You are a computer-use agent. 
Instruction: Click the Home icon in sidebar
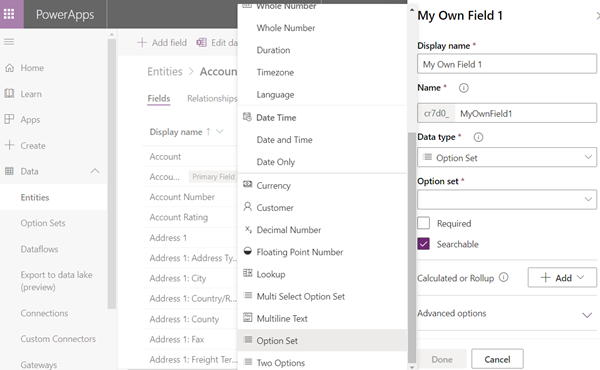tap(10, 68)
